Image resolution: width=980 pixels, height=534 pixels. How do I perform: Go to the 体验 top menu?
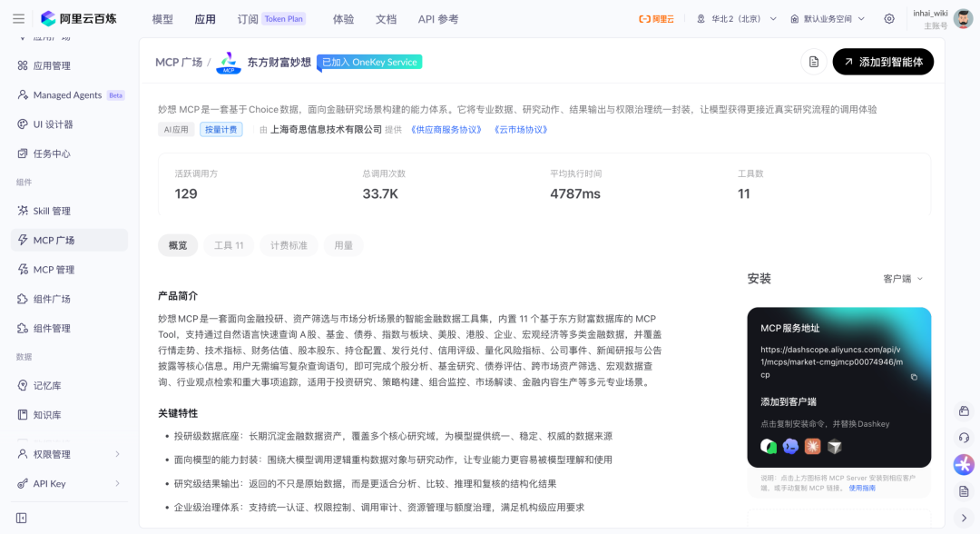coord(343,19)
